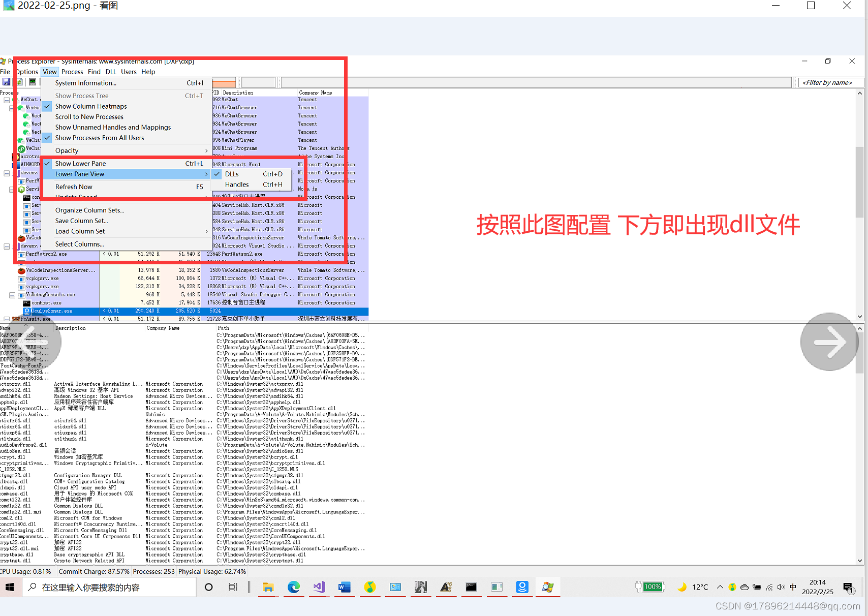
Task: Click the Refresh Now toolbar icon
Action: tap(19, 82)
